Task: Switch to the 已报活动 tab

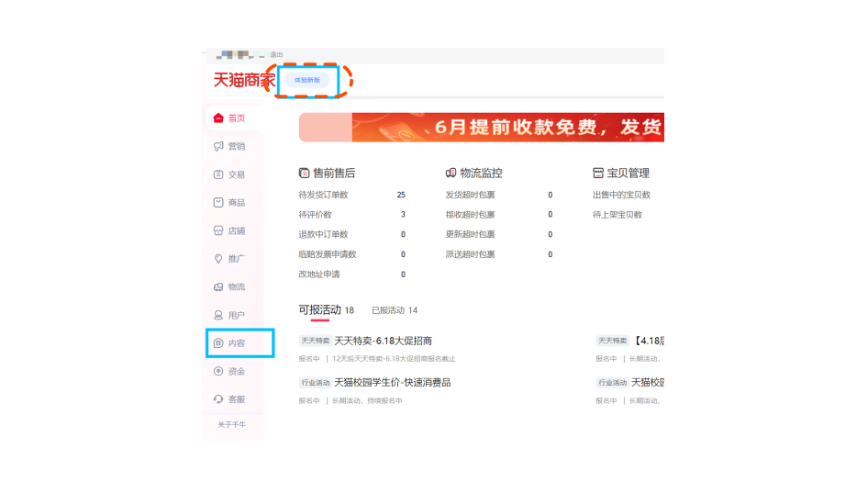Action: pos(395,310)
